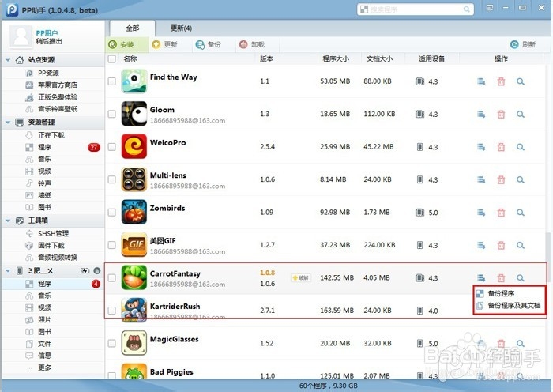Image resolution: width=553 pixels, height=392 pixels.
Task: Uninstall Gloom with its trash icon
Action: click(501, 115)
